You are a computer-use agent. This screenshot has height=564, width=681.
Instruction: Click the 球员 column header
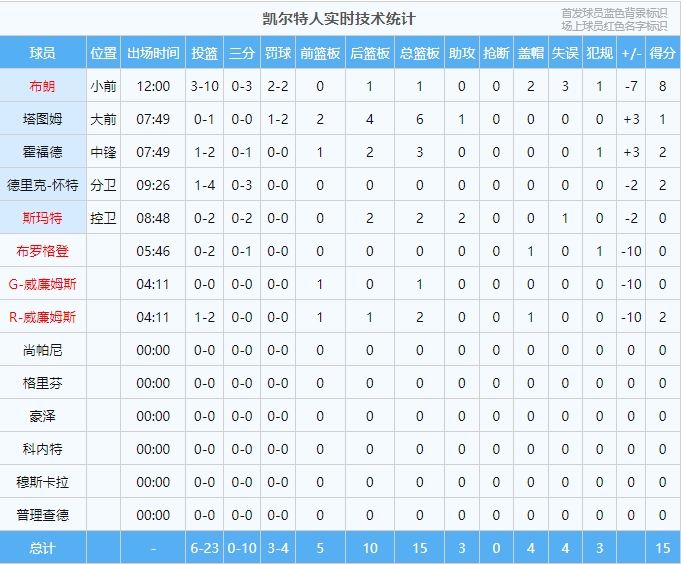pyautogui.click(x=43, y=53)
